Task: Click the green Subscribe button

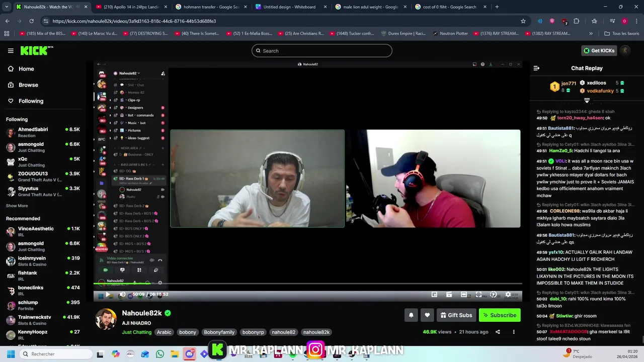Action: pos(500,315)
